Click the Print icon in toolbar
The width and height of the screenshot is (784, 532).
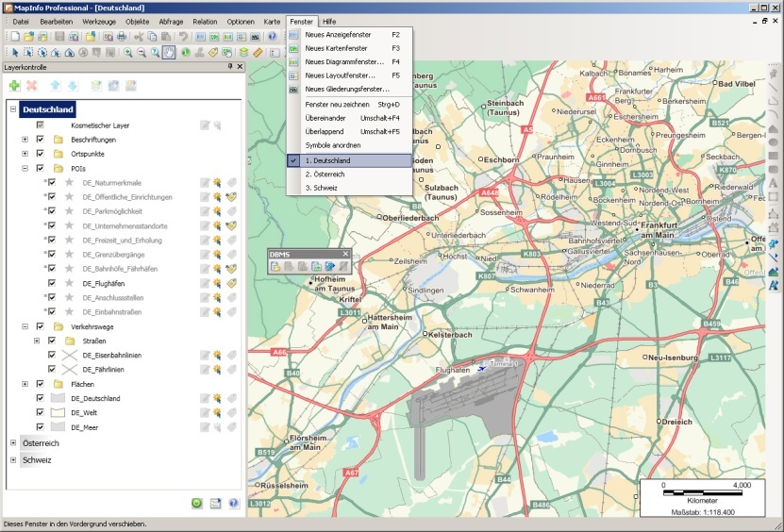pyautogui.click(x=122, y=37)
